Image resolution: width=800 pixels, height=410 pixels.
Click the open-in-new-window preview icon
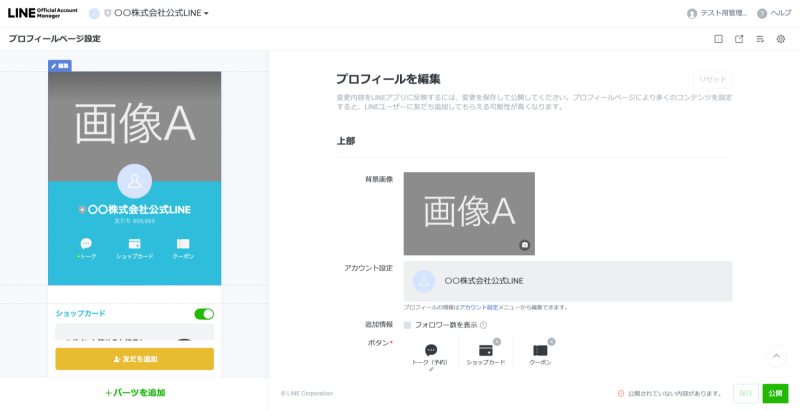pos(739,39)
